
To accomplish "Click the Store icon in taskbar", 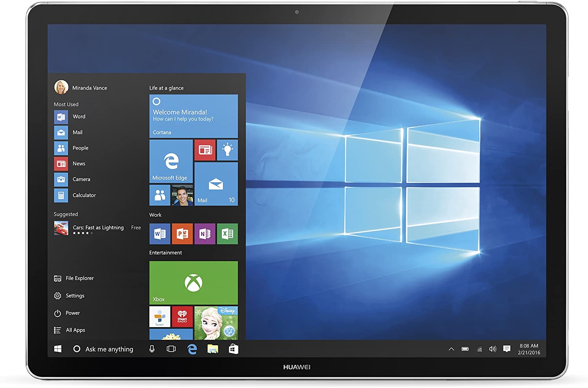I will coord(234,349).
